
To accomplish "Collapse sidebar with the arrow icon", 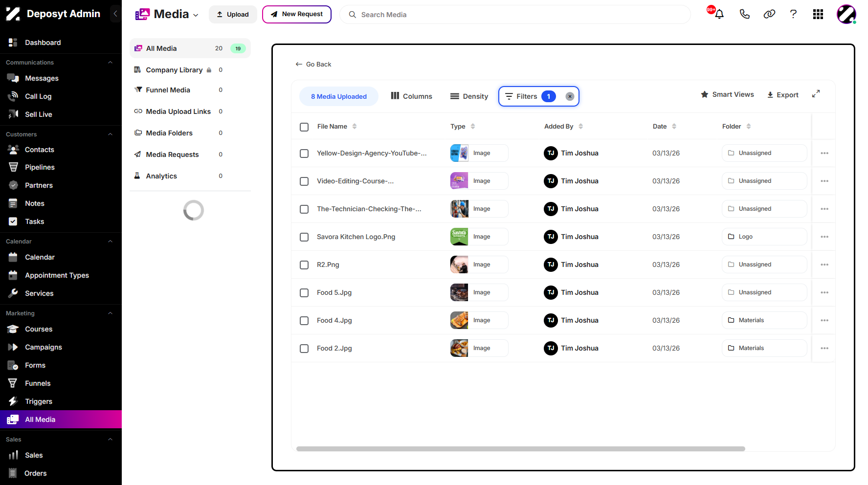I will point(115,14).
